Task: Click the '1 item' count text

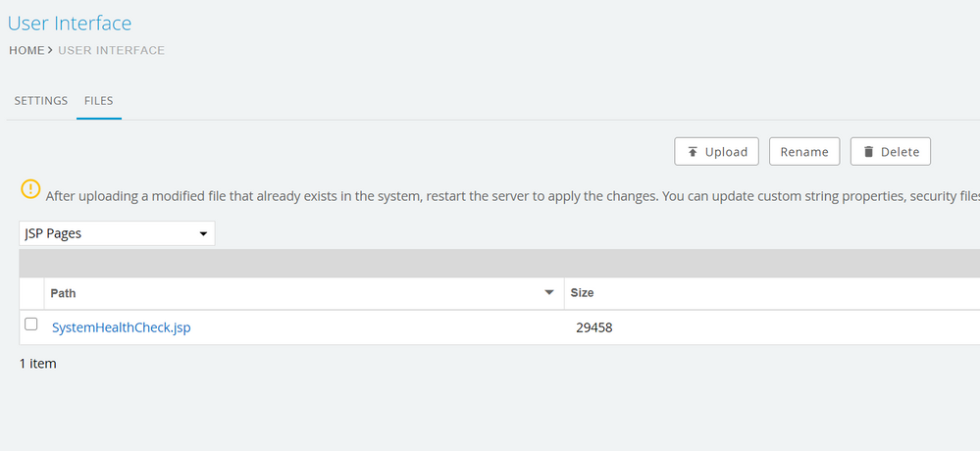Action: tap(38, 364)
